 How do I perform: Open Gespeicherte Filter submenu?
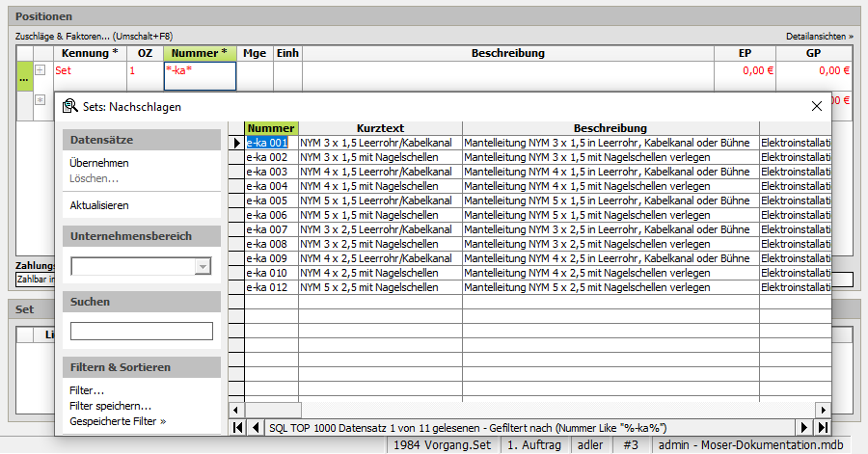(x=117, y=421)
